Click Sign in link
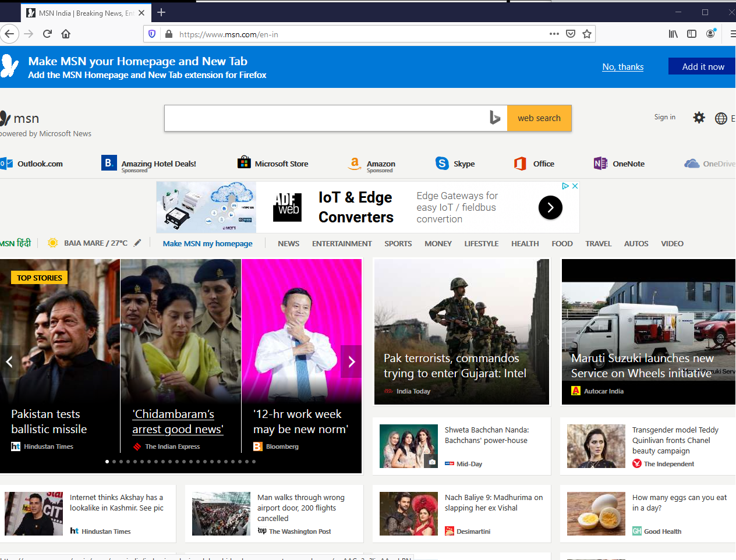The width and height of the screenshot is (736, 560). point(665,117)
